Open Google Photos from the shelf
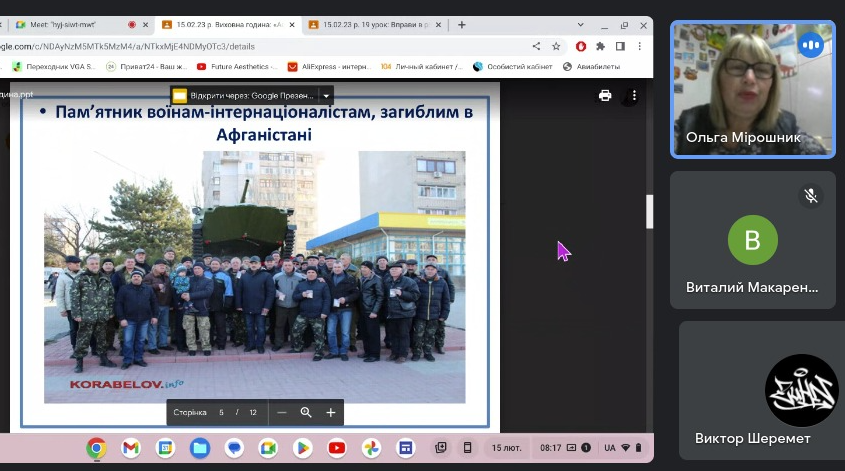 (x=371, y=448)
